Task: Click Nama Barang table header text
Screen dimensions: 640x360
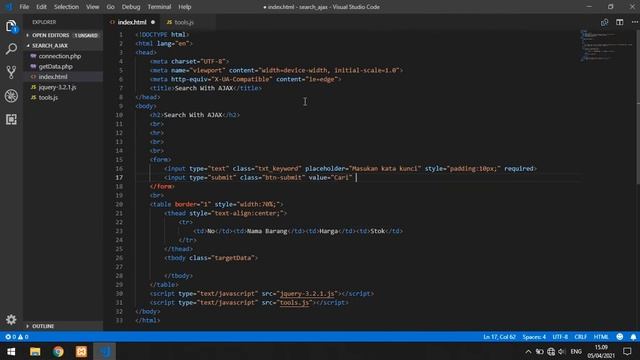Action: tap(267, 231)
